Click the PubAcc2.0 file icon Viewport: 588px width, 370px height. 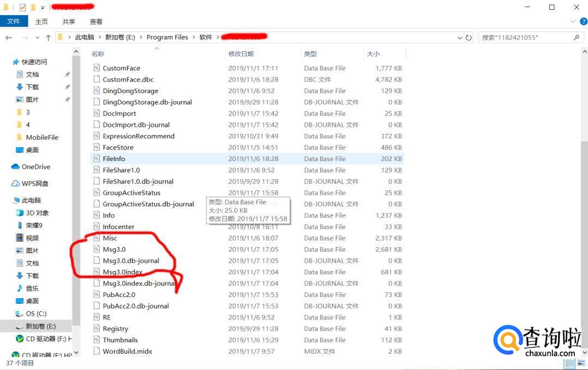pyautogui.click(x=96, y=294)
